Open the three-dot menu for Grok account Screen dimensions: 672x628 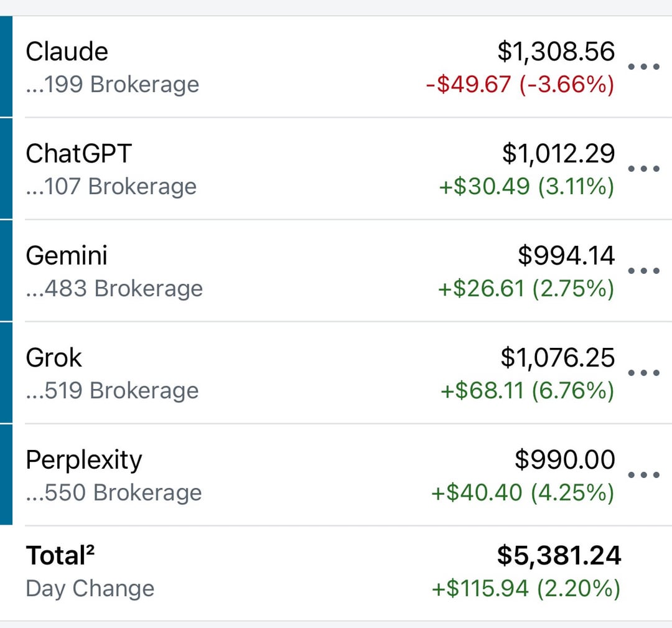pos(643,373)
